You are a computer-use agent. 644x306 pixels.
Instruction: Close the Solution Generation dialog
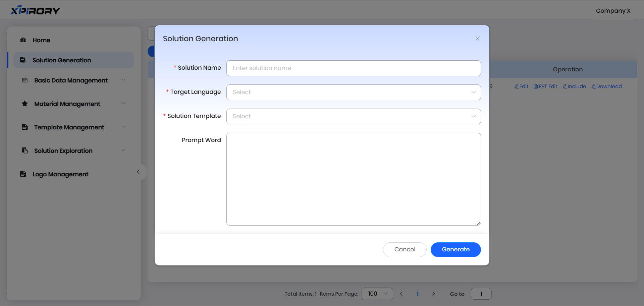pos(478,39)
